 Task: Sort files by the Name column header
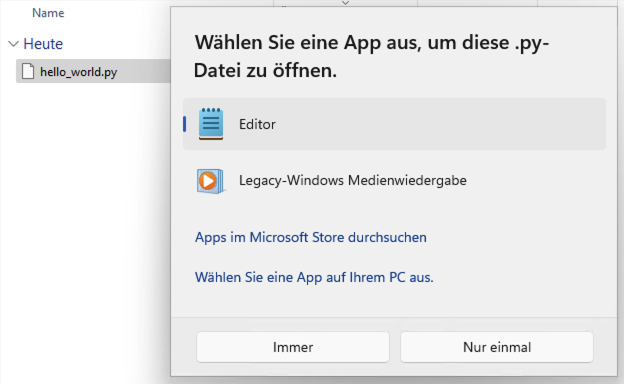coord(48,13)
